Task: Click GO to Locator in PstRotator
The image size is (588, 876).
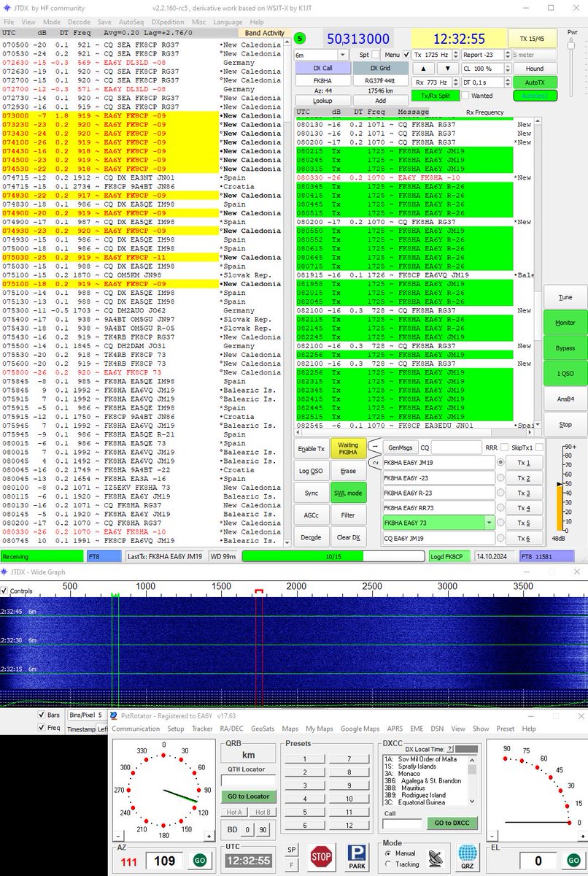Action: tap(248, 796)
